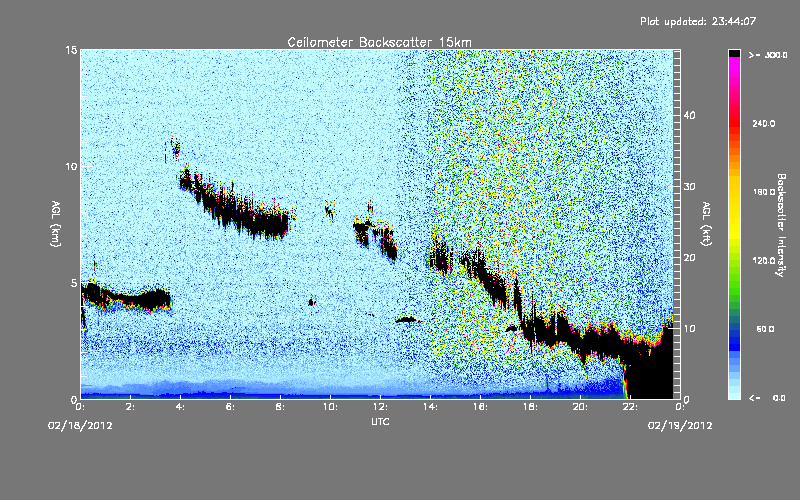Click the 30 kft tick label
Screen dimensions: 800x500
pyautogui.click(x=689, y=187)
